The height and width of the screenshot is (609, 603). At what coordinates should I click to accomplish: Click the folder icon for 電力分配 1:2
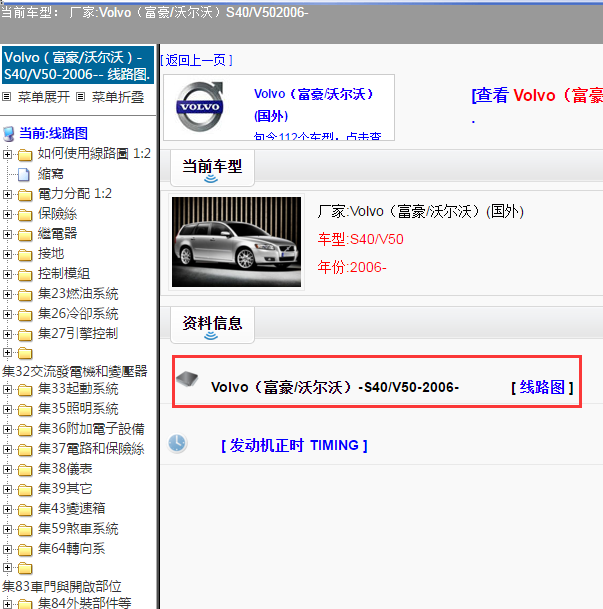25,195
